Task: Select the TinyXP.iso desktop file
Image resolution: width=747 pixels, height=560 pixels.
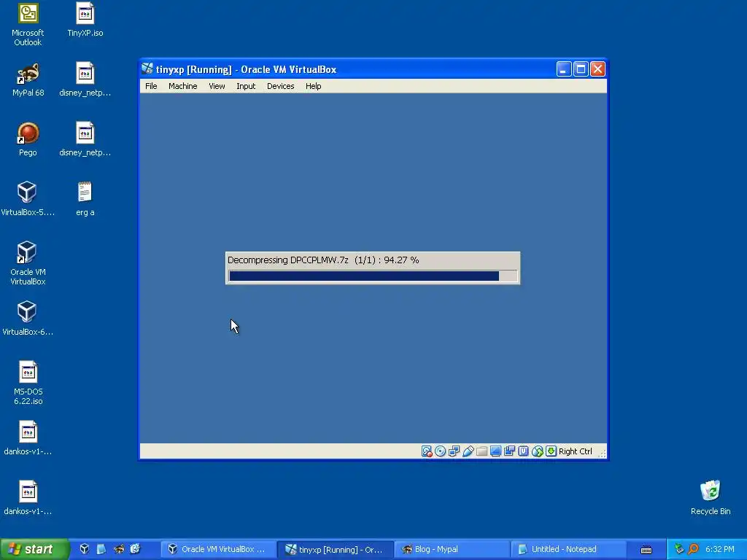Action: [85, 20]
